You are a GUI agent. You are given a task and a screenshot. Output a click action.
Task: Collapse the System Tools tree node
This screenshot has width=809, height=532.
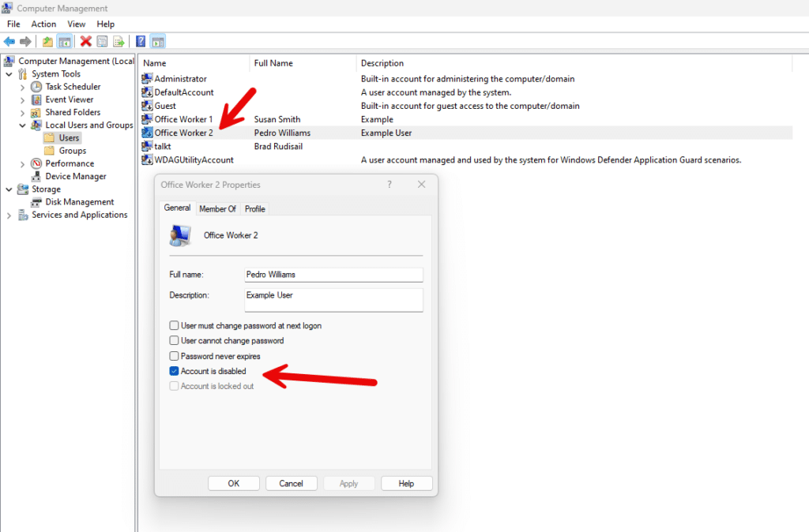(x=9, y=74)
